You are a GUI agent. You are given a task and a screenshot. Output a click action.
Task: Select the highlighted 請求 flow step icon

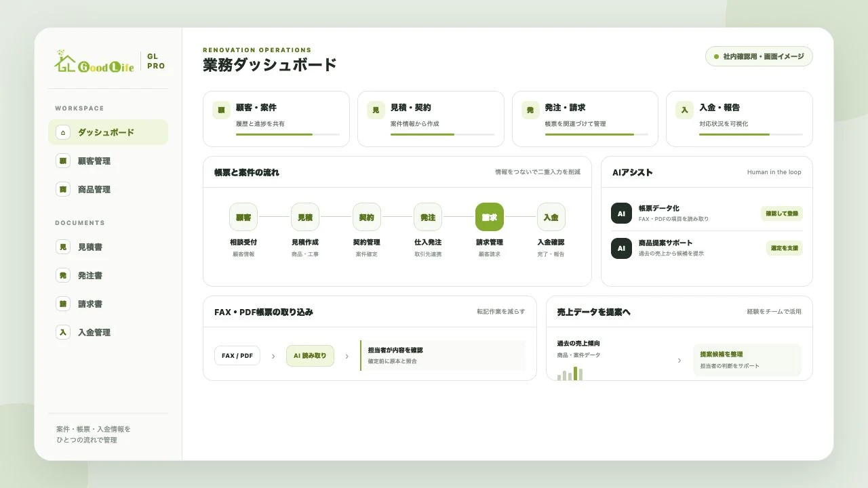(490, 217)
